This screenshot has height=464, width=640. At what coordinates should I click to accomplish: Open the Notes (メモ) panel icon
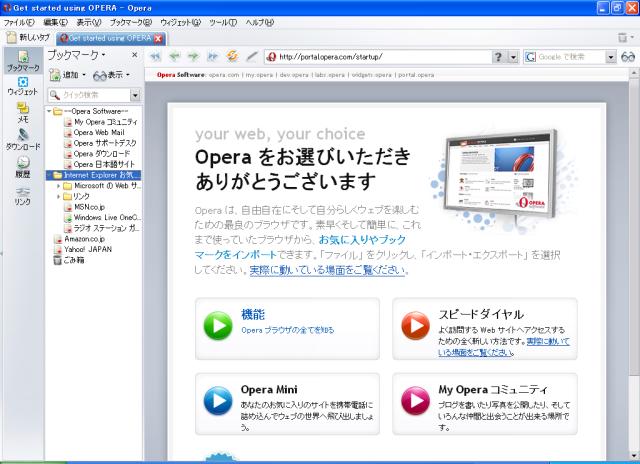click(23, 112)
